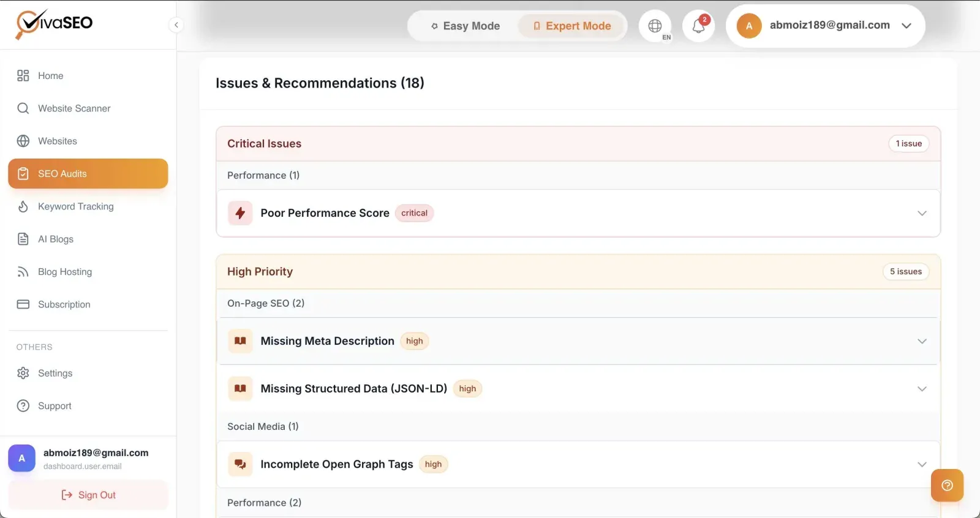Viewport: 980px width, 518px height.
Task: Click the dashboard.user.email text
Action: click(x=82, y=467)
